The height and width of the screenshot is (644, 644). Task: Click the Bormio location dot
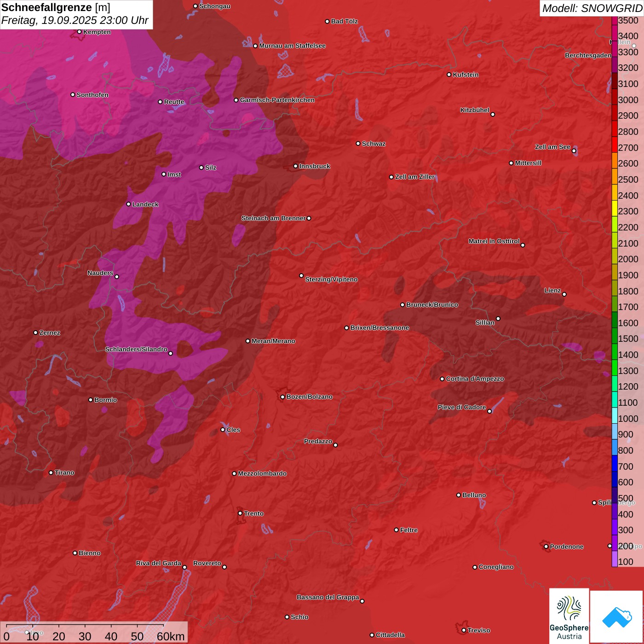pyautogui.click(x=91, y=400)
